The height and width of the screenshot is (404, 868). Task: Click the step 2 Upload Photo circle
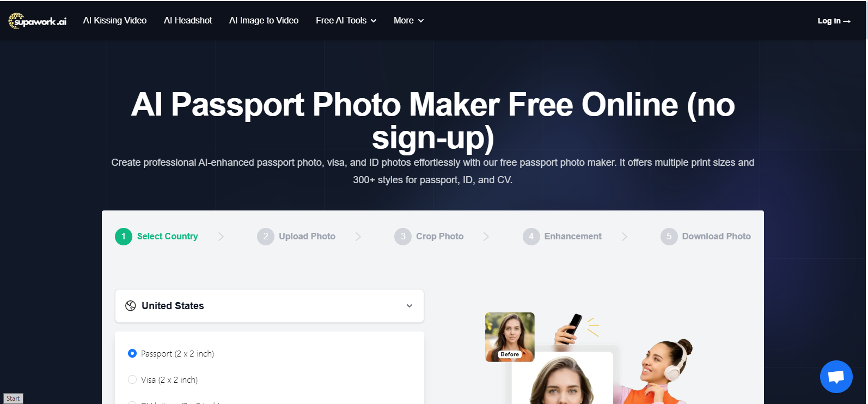(x=266, y=237)
